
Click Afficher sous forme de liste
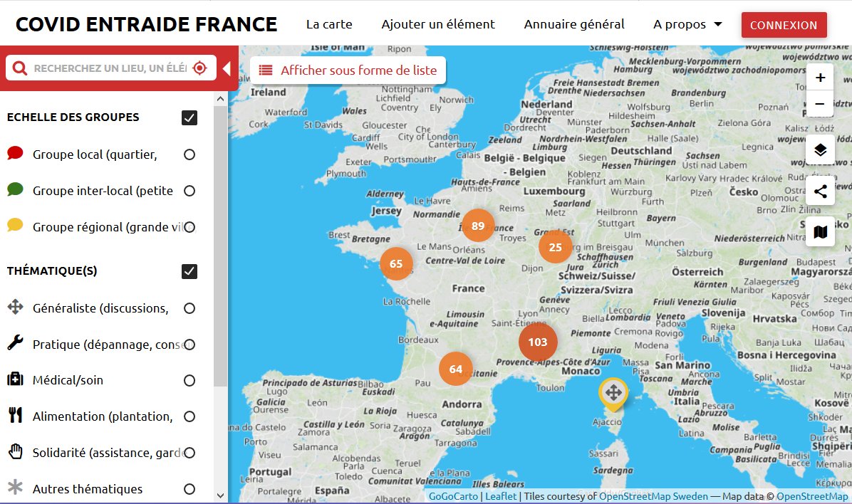point(348,70)
